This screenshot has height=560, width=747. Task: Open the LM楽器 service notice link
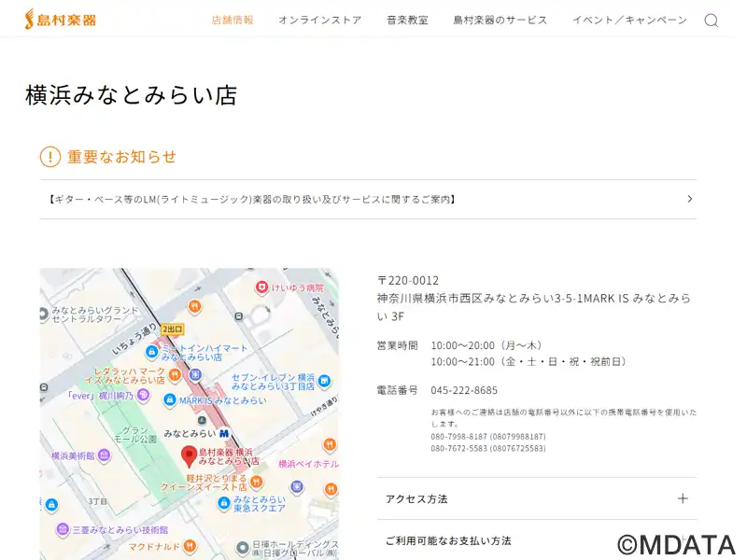click(x=368, y=199)
